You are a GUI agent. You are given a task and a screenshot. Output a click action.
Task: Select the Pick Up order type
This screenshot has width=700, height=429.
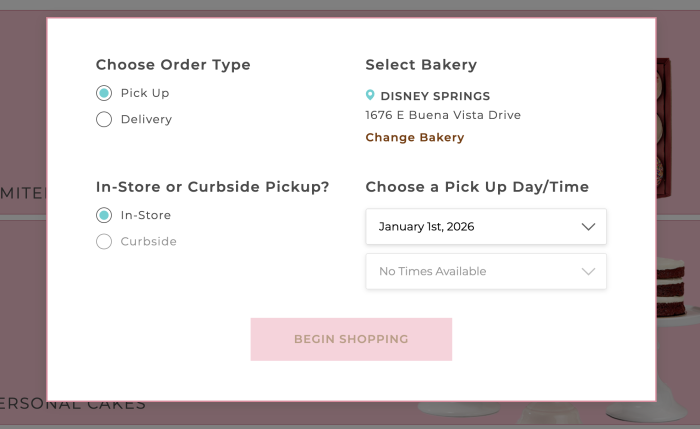[x=104, y=93]
